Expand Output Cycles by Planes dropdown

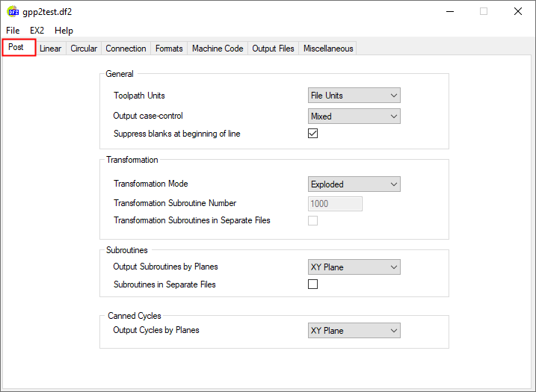pyautogui.click(x=354, y=331)
